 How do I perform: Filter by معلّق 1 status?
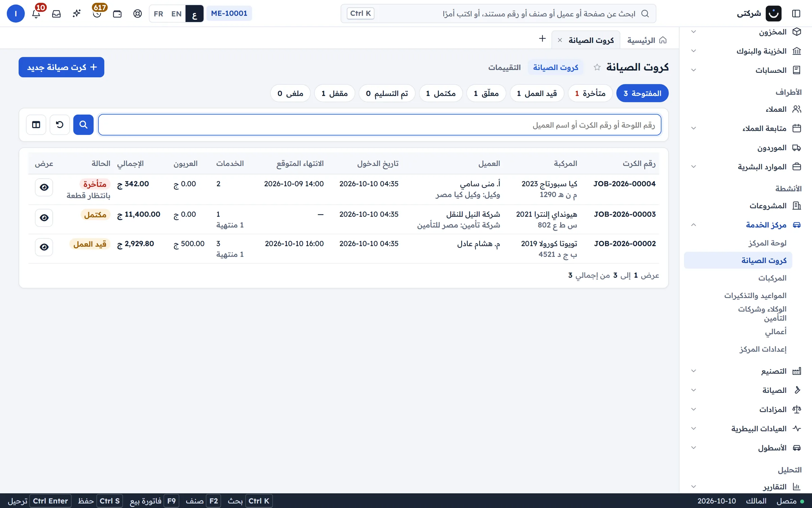[486, 93]
